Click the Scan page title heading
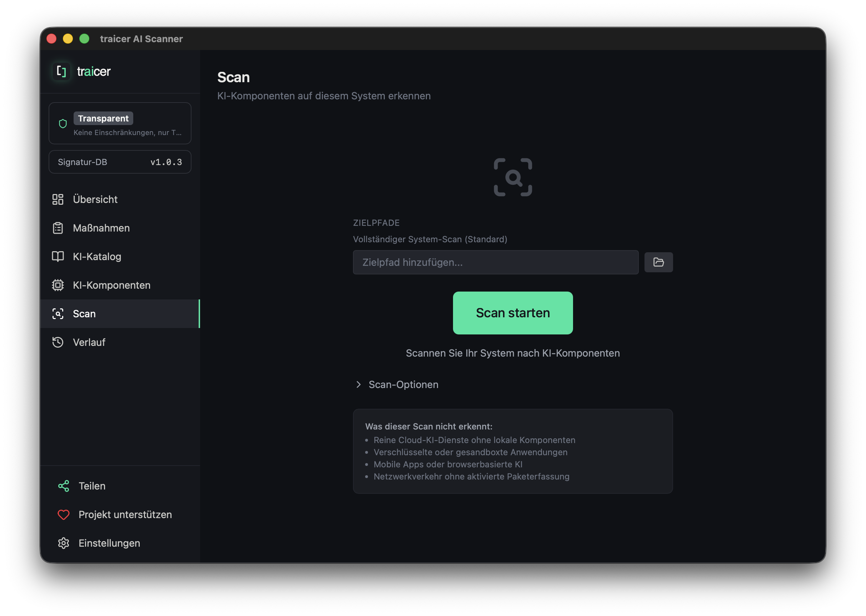 [x=234, y=78]
